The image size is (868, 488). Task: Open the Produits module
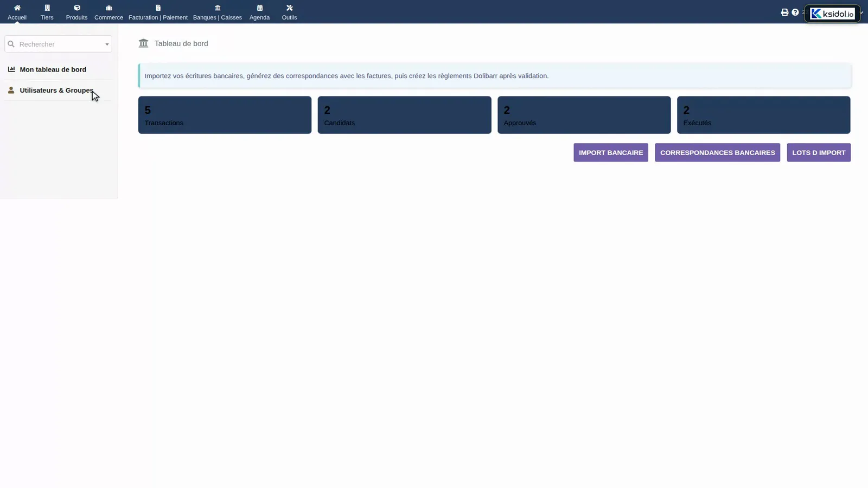click(x=76, y=12)
